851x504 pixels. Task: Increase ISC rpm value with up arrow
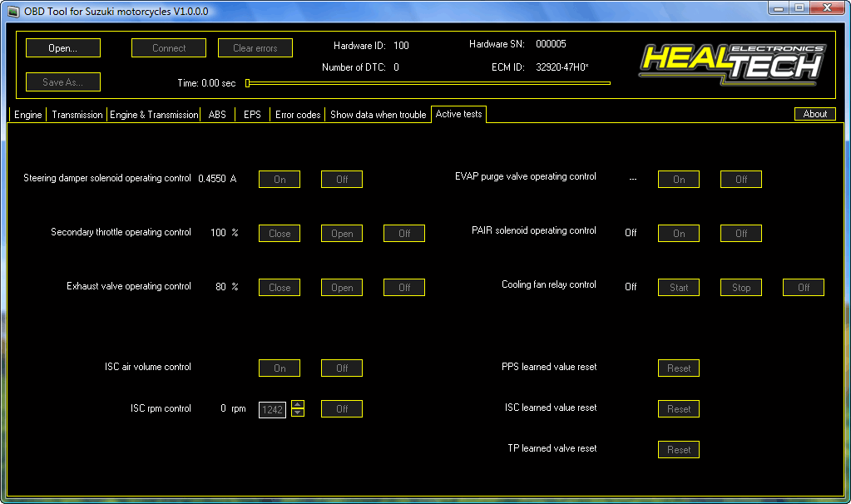tap(298, 404)
